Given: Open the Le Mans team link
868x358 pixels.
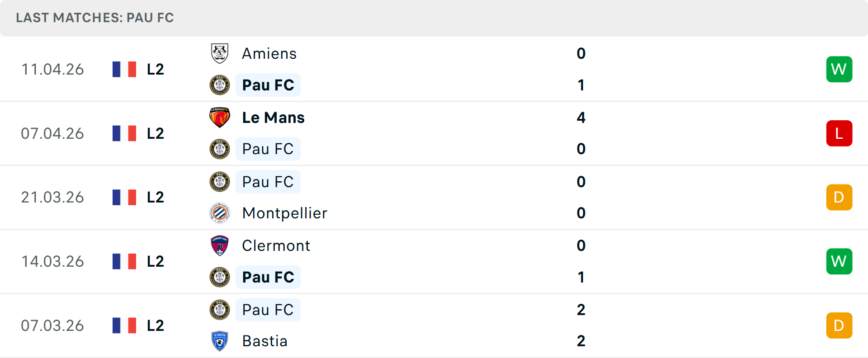Looking at the screenshot, I should point(273,118).
